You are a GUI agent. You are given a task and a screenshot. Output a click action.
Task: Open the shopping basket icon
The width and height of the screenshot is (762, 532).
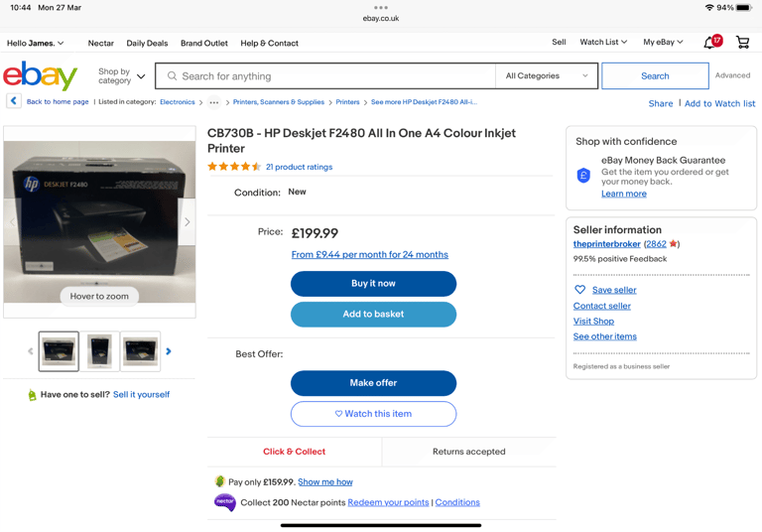[x=742, y=43]
